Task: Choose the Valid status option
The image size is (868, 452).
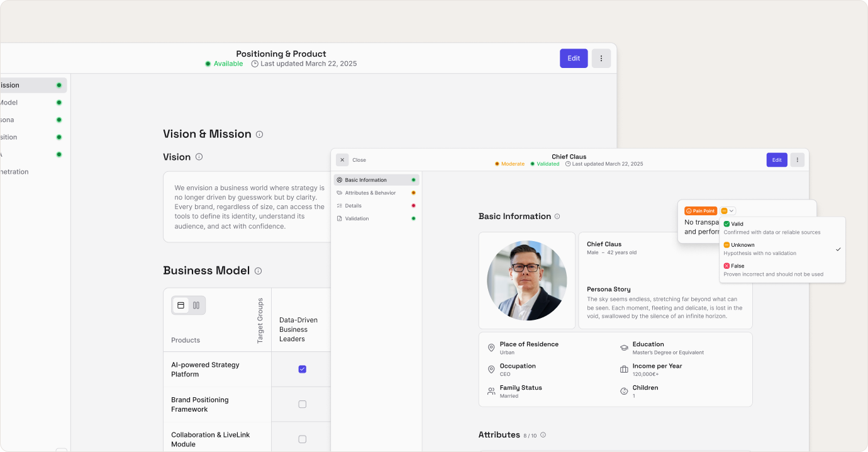Action: click(x=782, y=228)
